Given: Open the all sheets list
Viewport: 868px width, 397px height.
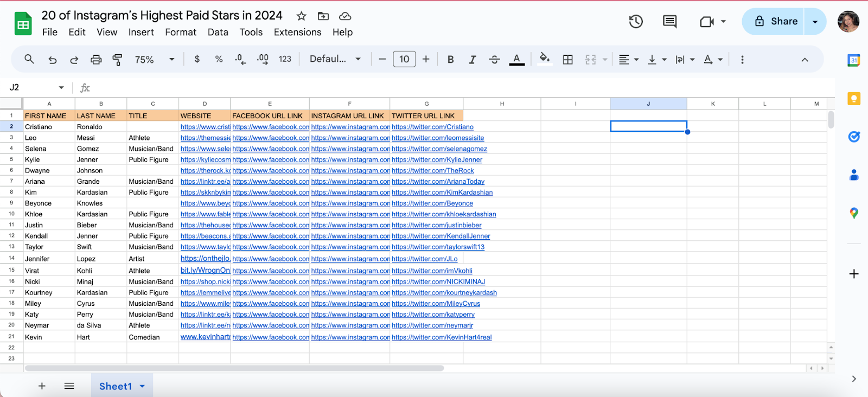Looking at the screenshot, I should (x=69, y=386).
